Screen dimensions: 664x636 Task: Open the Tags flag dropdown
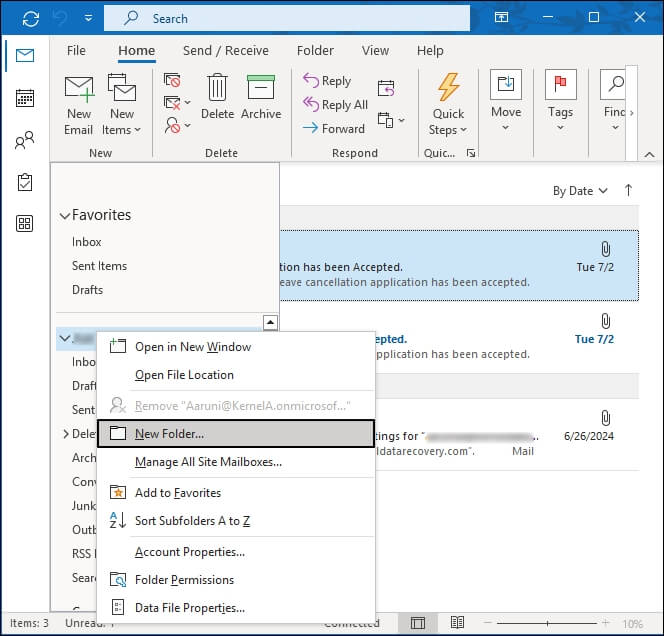pyautogui.click(x=561, y=101)
